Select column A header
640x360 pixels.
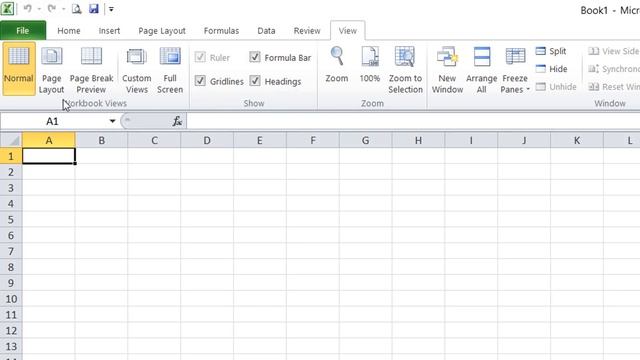coord(49,140)
